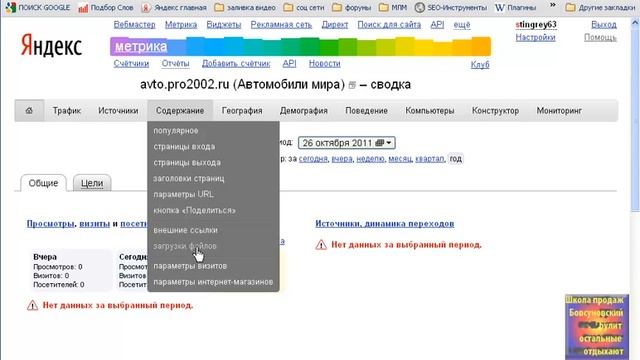
Task: Open the Поведение menu
Action: point(367,111)
